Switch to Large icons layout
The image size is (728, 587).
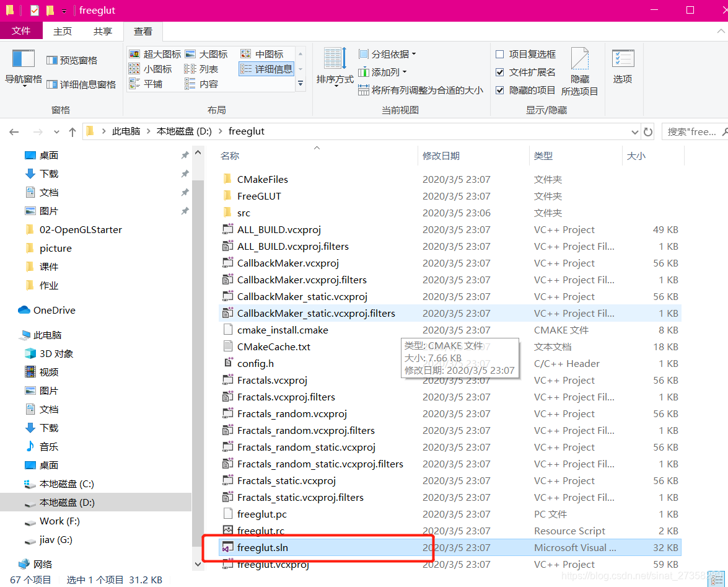click(x=206, y=55)
